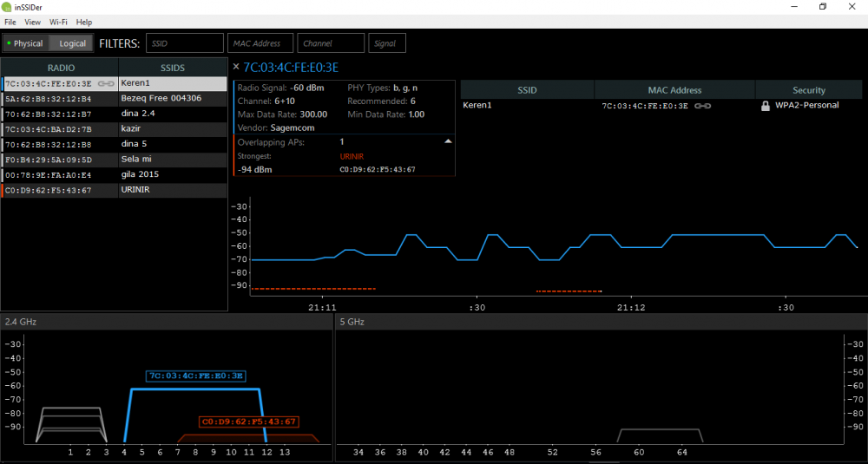
Task: Click the F0:B4:29:5A:09:5D MAC cell
Action: click(x=48, y=160)
